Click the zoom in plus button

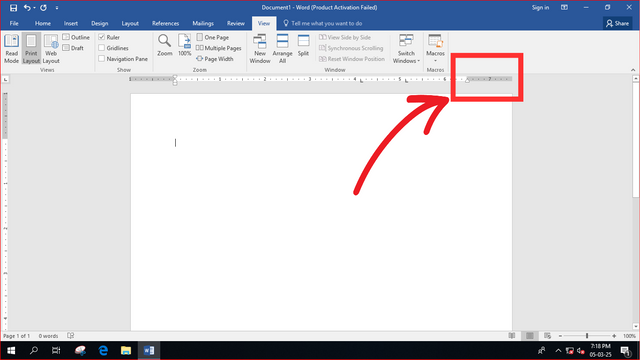pyautogui.click(x=614, y=336)
